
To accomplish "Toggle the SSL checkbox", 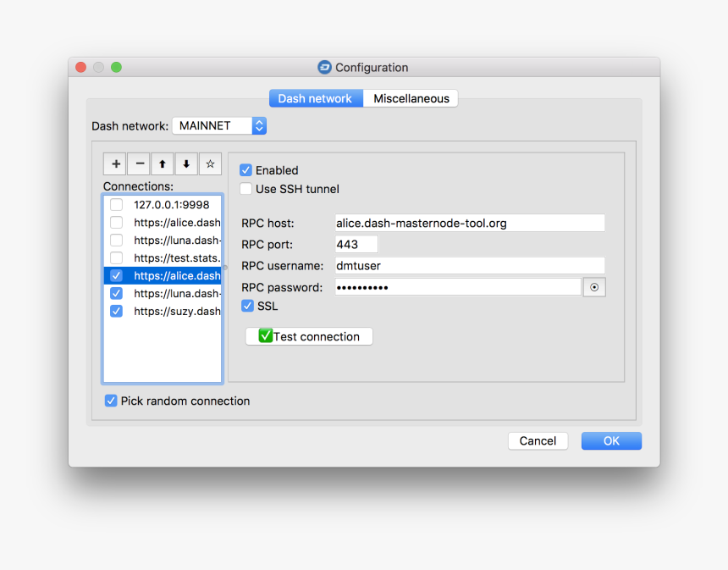I will [247, 306].
